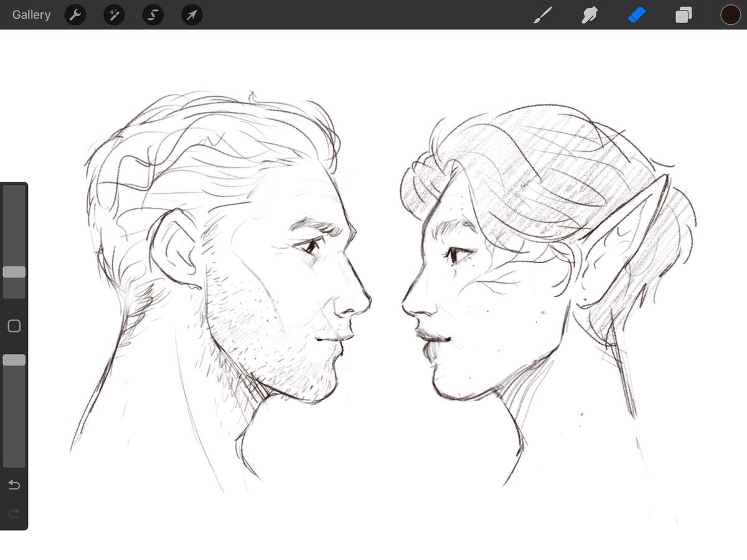The image size is (747, 560).
Task: Select the Eraser tool
Action: coord(637,15)
